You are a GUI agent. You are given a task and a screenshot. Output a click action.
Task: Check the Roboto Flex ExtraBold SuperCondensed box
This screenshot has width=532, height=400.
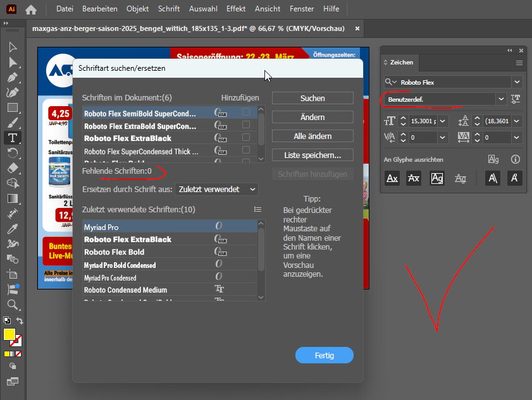point(246,125)
